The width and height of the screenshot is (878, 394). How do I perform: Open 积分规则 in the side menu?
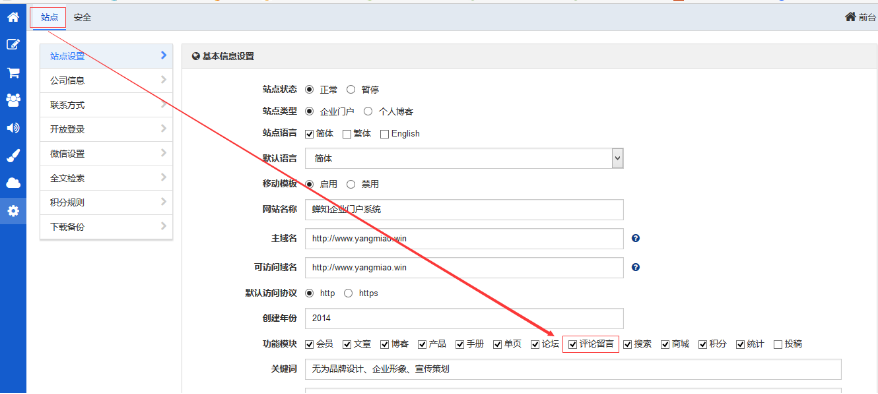coord(106,203)
